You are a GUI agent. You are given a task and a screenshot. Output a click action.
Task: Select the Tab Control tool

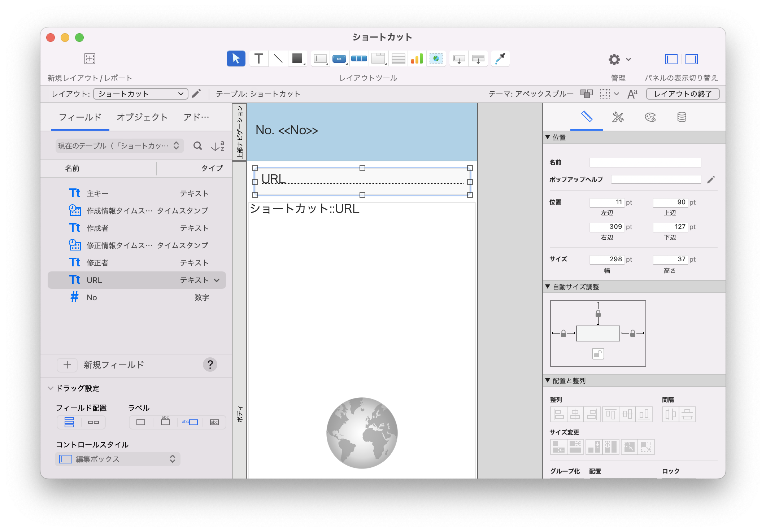click(x=379, y=58)
